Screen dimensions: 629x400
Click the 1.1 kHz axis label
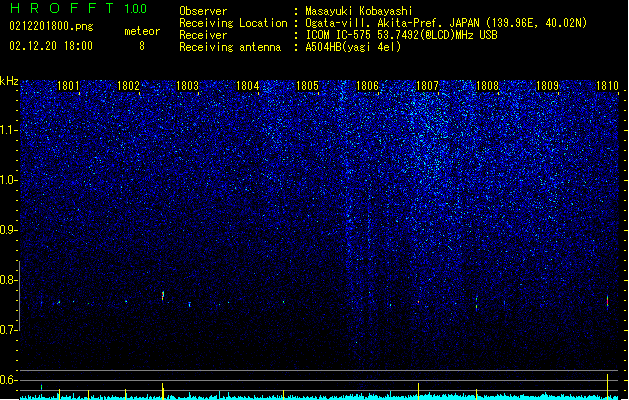[x=8, y=130]
